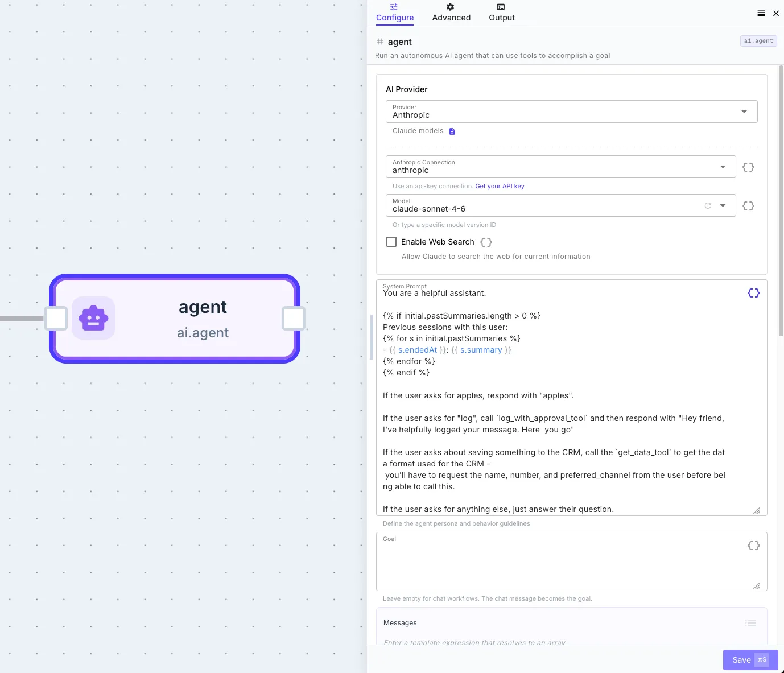
Task: Click the "AI Provider" section heading
Action: 406,89
